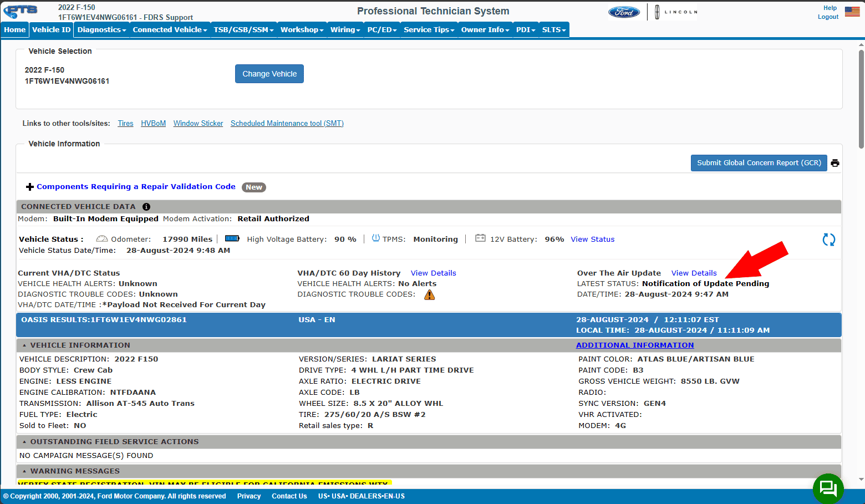The image size is (865, 504).
Task: Click the Retail Authorized modem activation value
Action: pyautogui.click(x=273, y=219)
